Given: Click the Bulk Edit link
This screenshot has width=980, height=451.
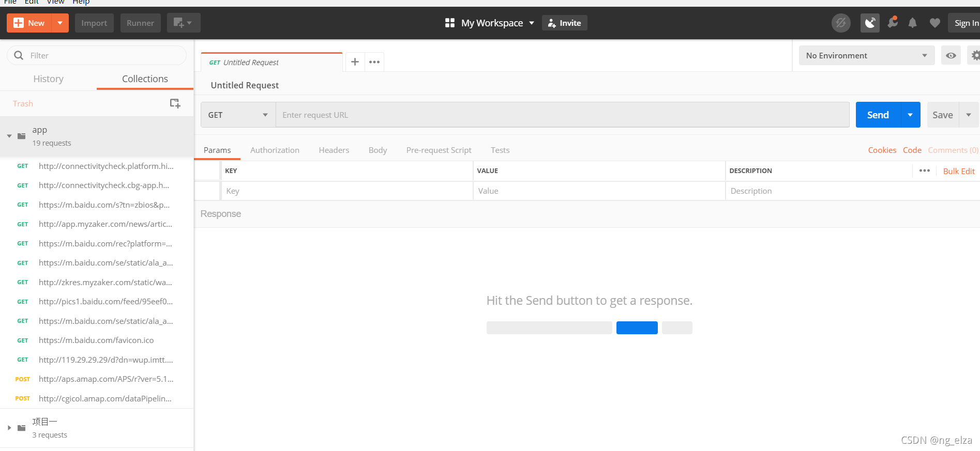Looking at the screenshot, I should [959, 171].
